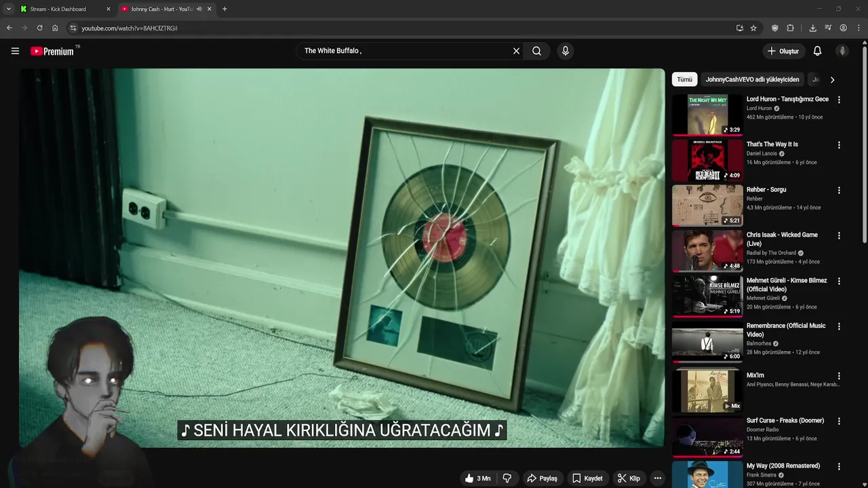Start voice search with microphone
This screenshot has height=488, width=868.
[x=566, y=51]
